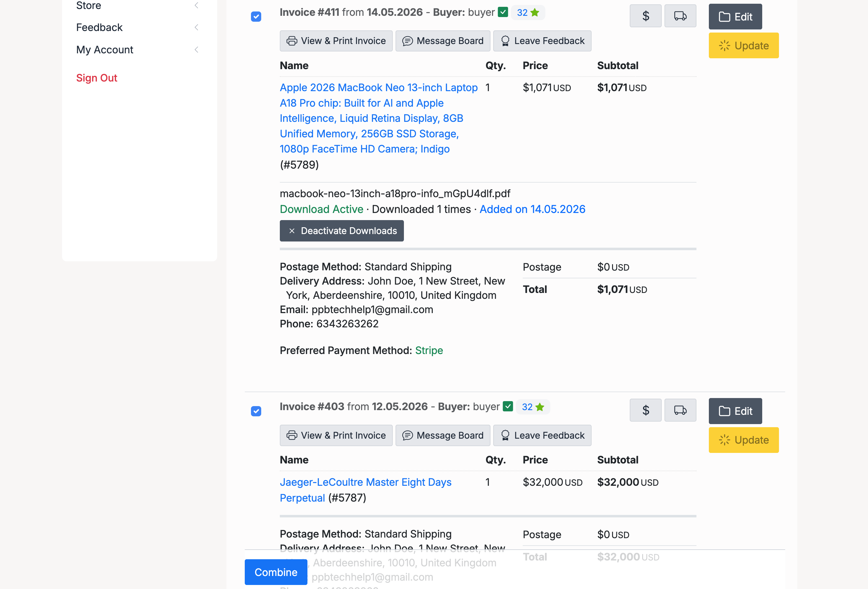
Task: Click the dollar payment icon for Invoice #411
Action: pos(645,16)
